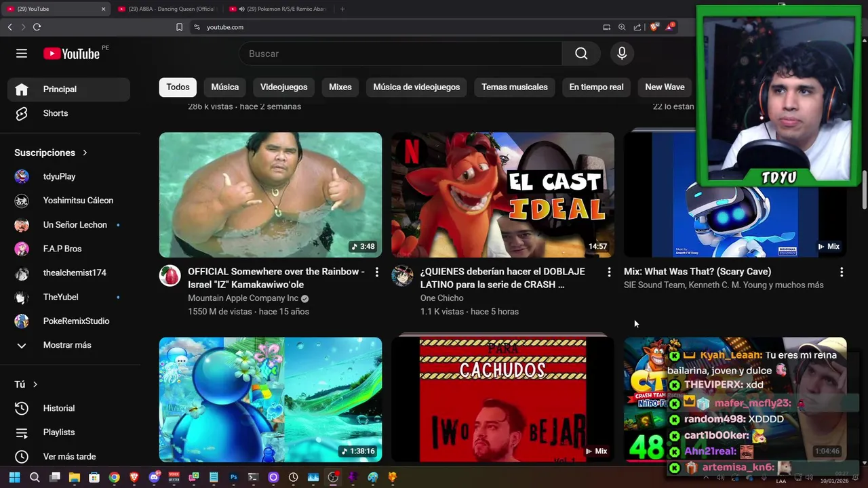Open One Chicho channel avatar
868x488 pixels.
(x=402, y=276)
